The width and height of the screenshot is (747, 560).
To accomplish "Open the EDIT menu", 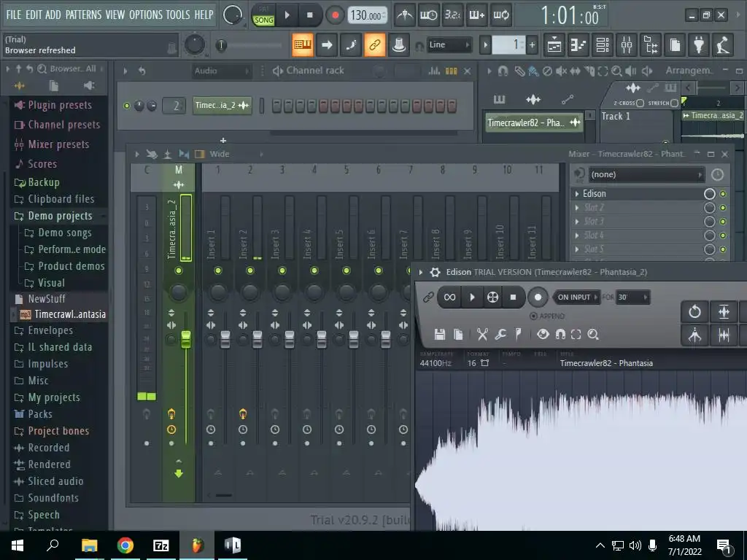I will tap(34, 15).
